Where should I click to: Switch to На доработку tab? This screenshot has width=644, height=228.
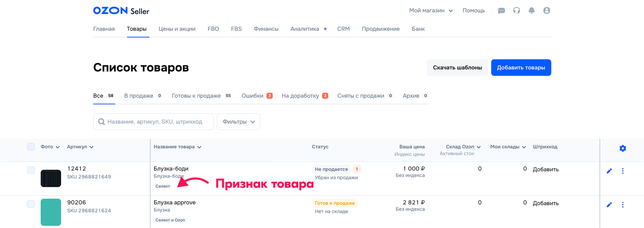[305, 96]
